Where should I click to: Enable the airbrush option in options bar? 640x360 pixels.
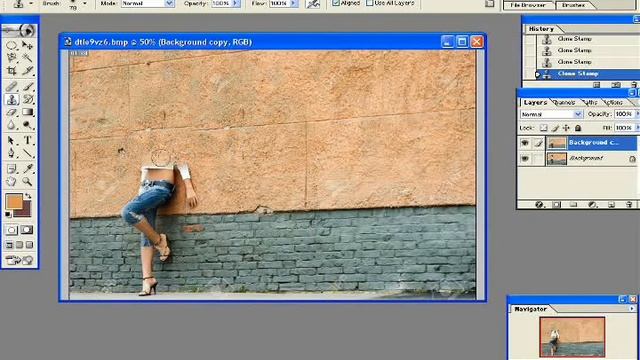(x=313, y=4)
